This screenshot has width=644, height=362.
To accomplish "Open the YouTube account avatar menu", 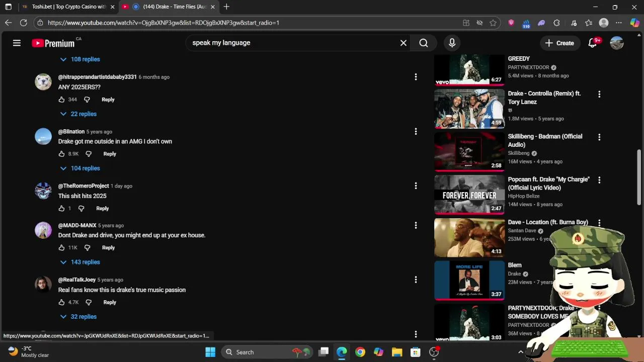I will point(617,43).
